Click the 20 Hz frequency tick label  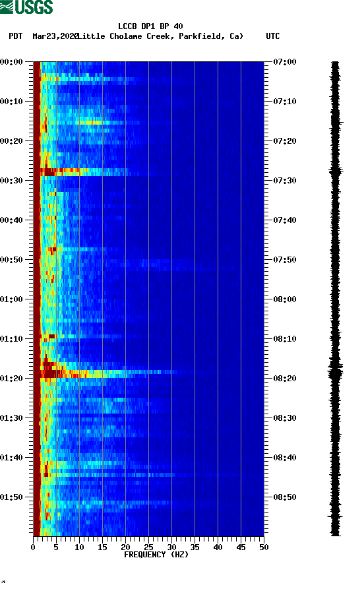(x=125, y=547)
